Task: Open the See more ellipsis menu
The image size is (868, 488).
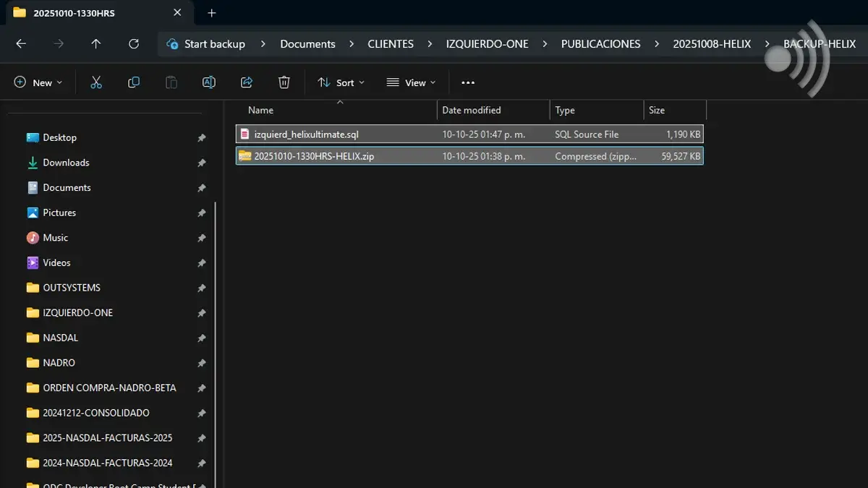Action: pyautogui.click(x=468, y=82)
